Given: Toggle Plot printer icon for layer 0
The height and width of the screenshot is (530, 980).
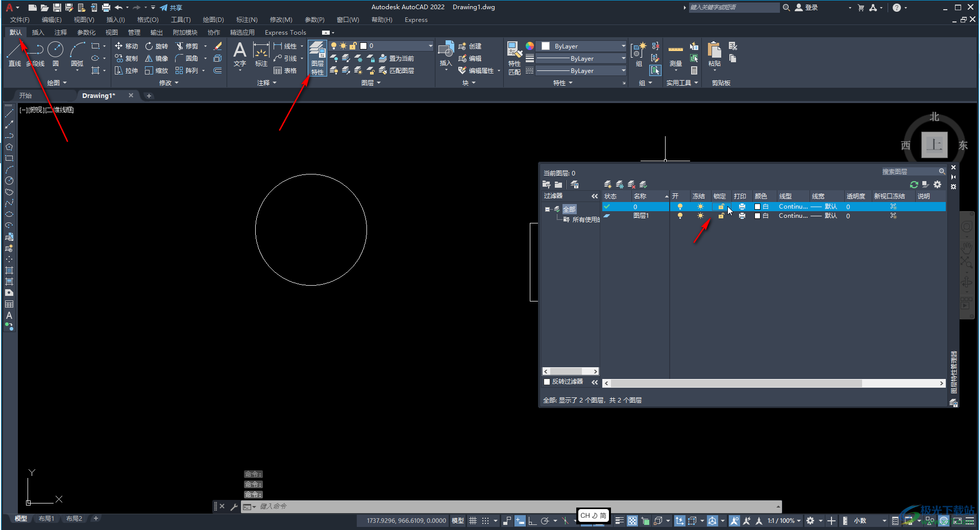Looking at the screenshot, I should click(742, 207).
